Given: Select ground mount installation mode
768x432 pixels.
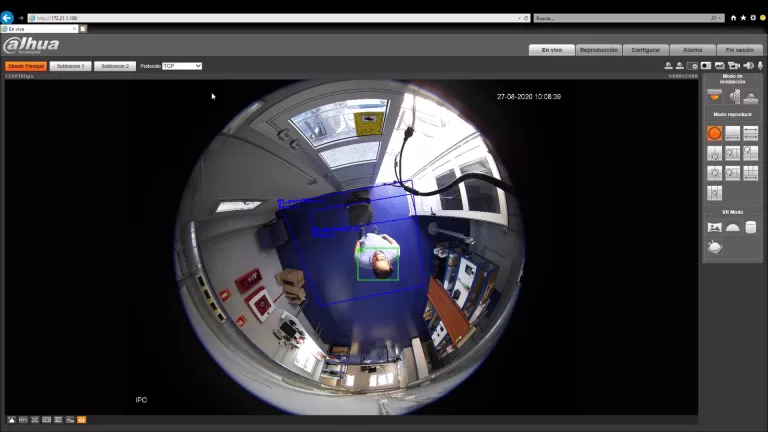Looking at the screenshot, I should coord(750,96).
